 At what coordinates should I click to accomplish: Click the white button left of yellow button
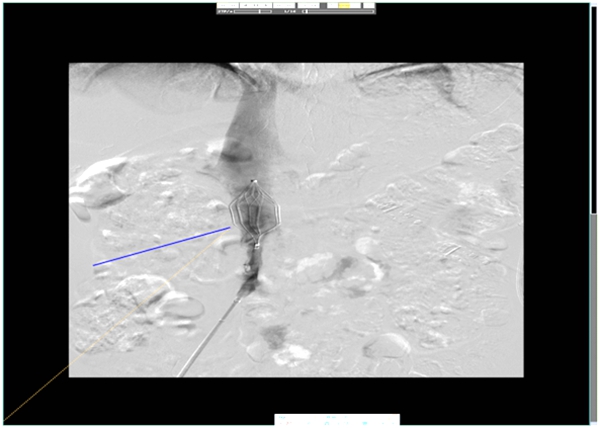[332, 5]
